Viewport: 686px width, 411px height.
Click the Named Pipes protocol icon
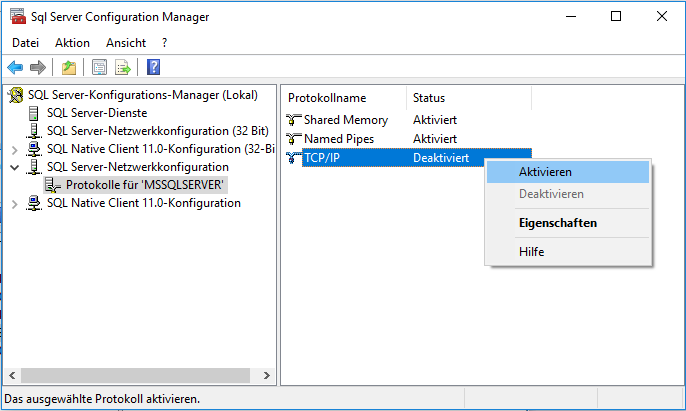click(293, 139)
